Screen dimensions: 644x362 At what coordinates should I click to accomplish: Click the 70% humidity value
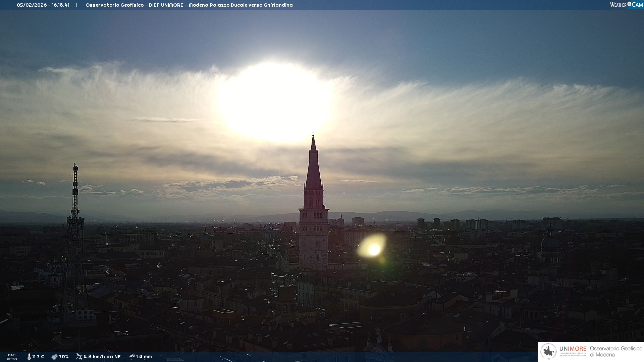tap(64, 357)
